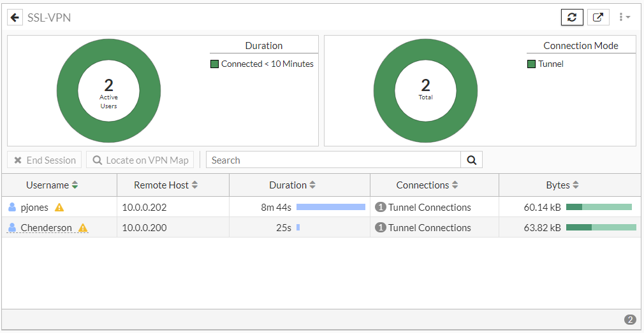644x333 pixels.
Task: Click the back arrow icon
Action: coord(15,17)
